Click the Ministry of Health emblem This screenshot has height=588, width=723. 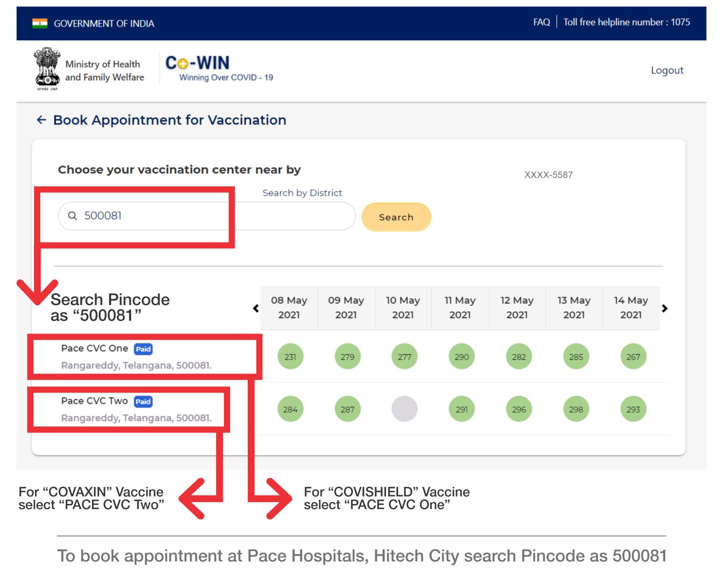[x=47, y=69]
